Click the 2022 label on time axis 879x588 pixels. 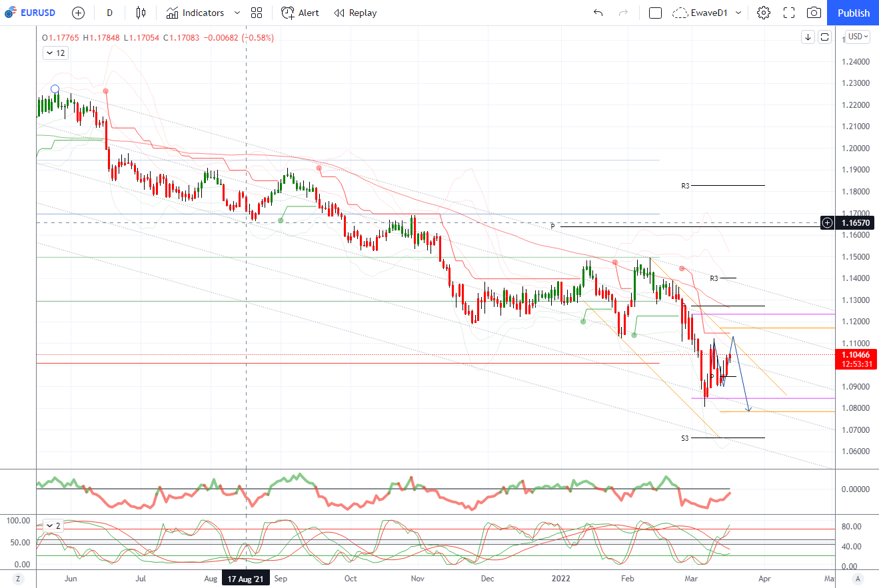click(x=560, y=579)
